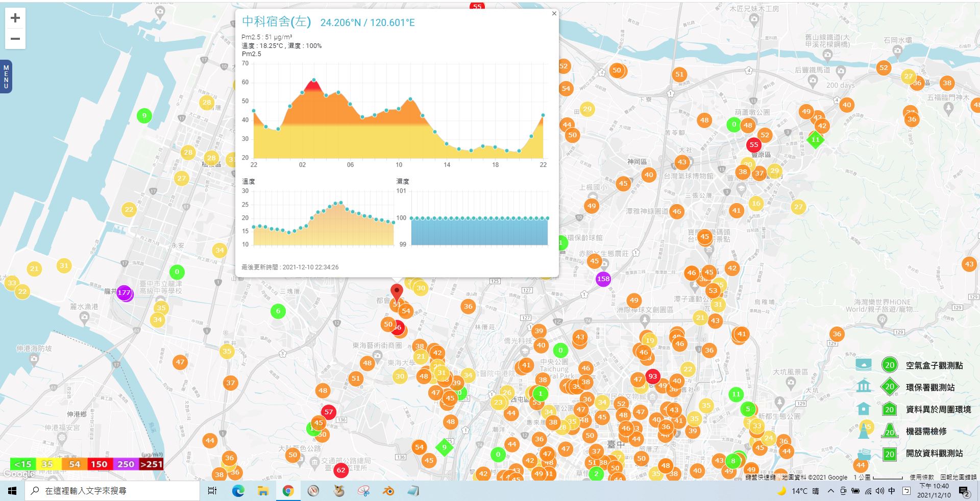Viewport: 980px width, 501px height.
Task: Click the yellow 35 legend color swatch
Action: (x=48, y=464)
